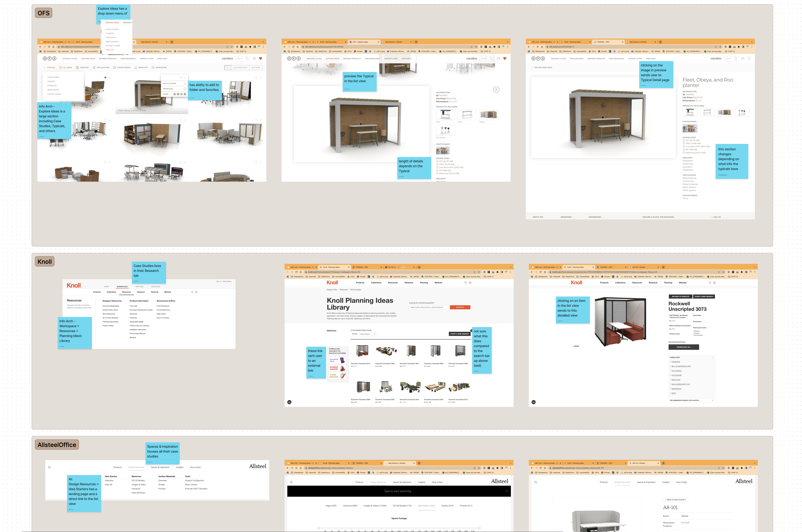Click the orange SEARCH button on the Knoll library
Viewport: 802px width, 532px height.
pyautogui.click(x=460, y=307)
